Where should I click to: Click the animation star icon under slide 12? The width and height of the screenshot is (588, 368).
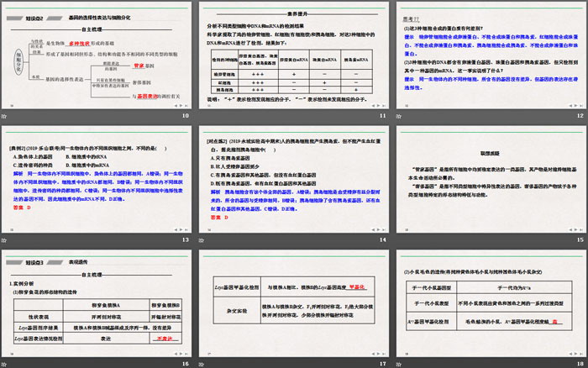click(x=399, y=116)
